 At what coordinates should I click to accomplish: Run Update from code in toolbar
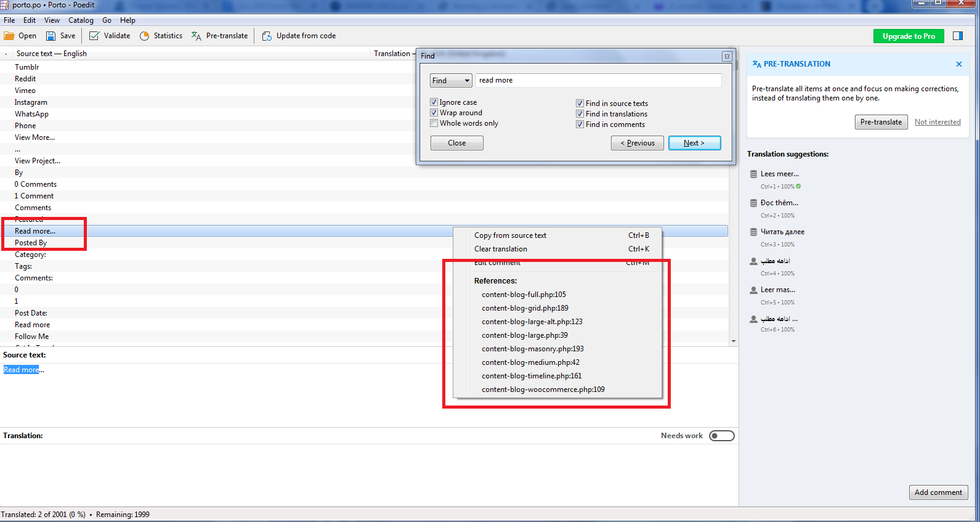tap(299, 36)
